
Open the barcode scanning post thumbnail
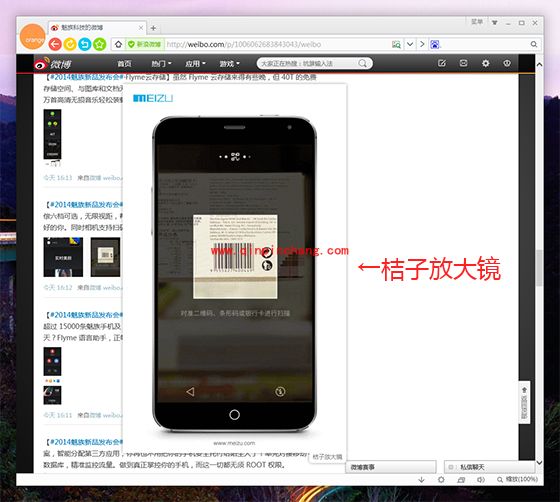coord(105,257)
